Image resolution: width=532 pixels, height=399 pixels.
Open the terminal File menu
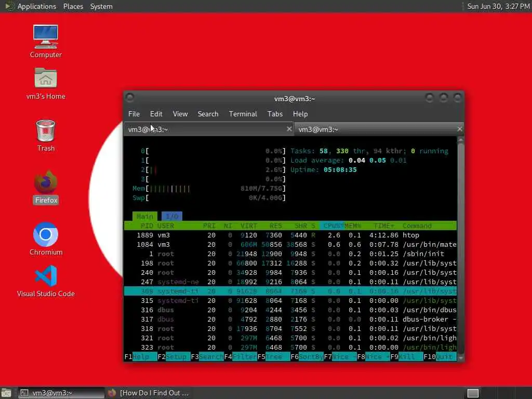tap(134, 114)
